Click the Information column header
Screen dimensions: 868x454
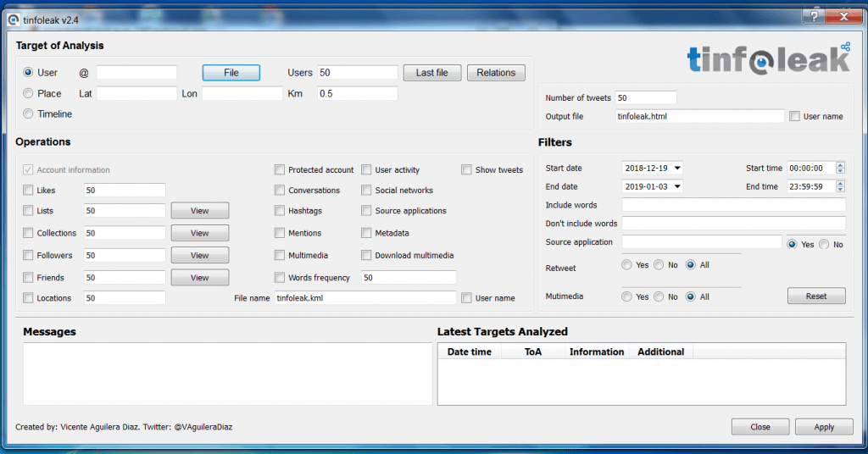[x=597, y=352]
